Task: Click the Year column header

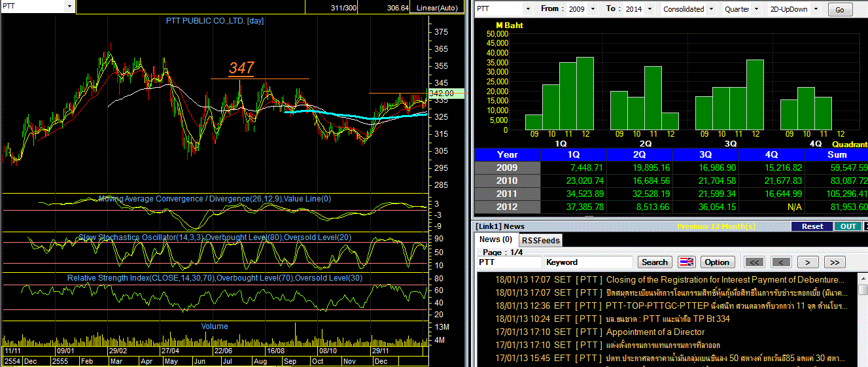Action: (508, 154)
